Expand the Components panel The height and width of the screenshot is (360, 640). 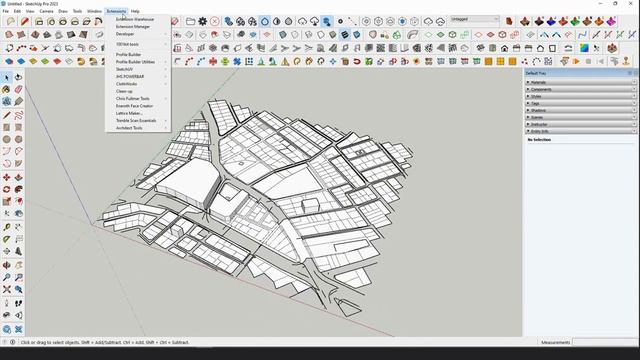click(x=581, y=89)
